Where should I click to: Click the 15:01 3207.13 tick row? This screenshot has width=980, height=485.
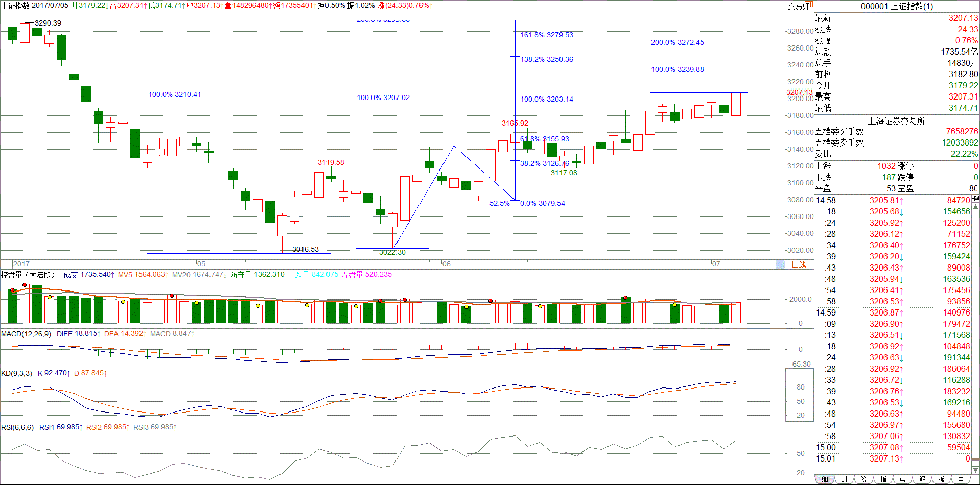893,458
